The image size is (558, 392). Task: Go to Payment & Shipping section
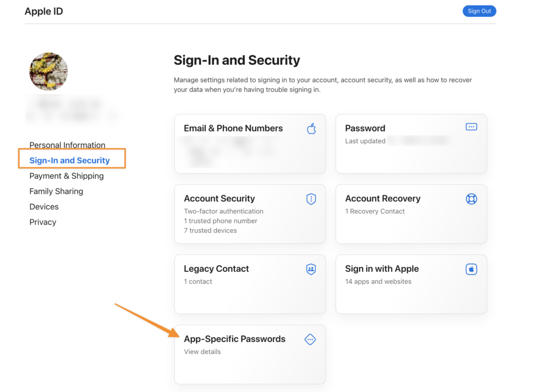tap(66, 176)
